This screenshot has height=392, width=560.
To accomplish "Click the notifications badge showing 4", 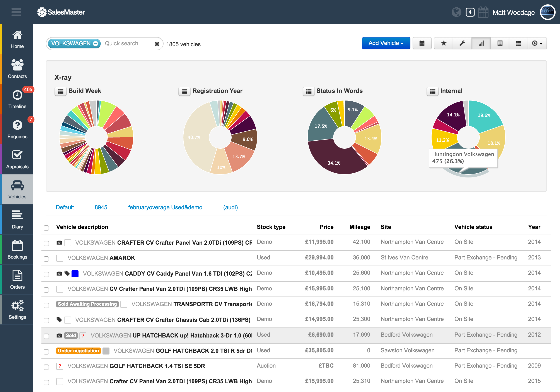I will (470, 12).
